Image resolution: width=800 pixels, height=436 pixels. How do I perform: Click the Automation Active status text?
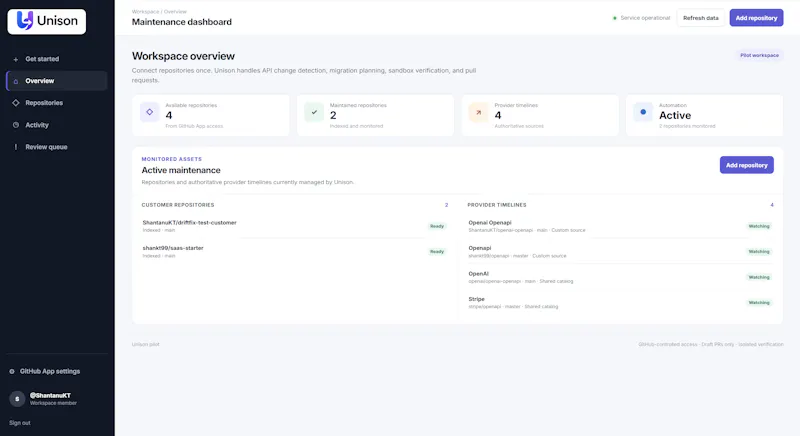(x=675, y=116)
